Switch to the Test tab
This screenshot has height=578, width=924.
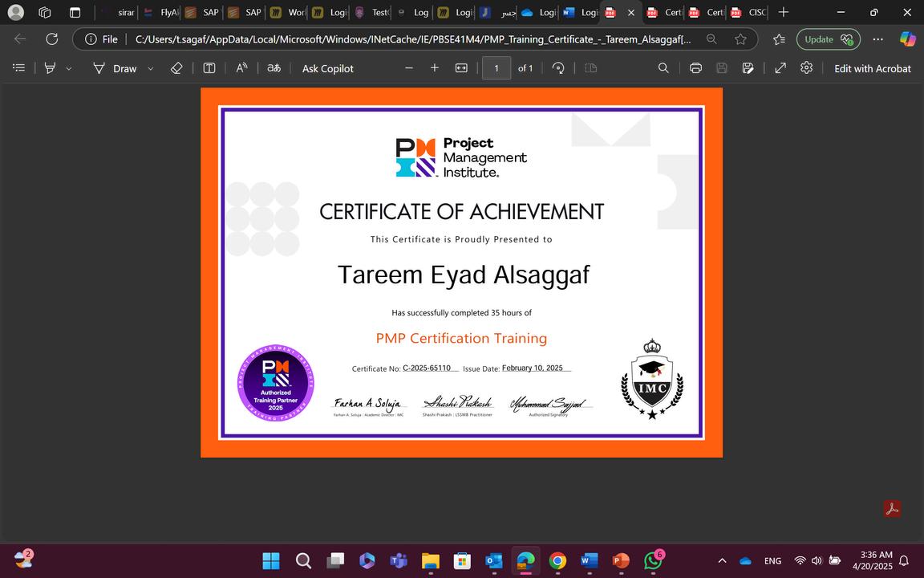(x=372, y=12)
